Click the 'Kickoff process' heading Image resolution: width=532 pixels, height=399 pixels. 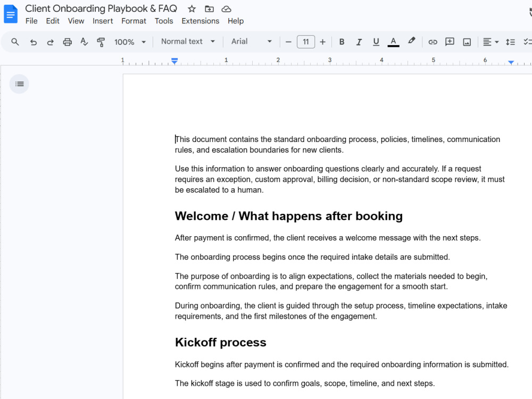(x=221, y=342)
